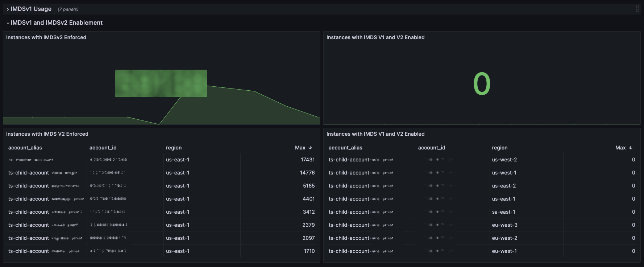Click the Max sort arrow in V1 and V2 Enabled table

pos(631,148)
